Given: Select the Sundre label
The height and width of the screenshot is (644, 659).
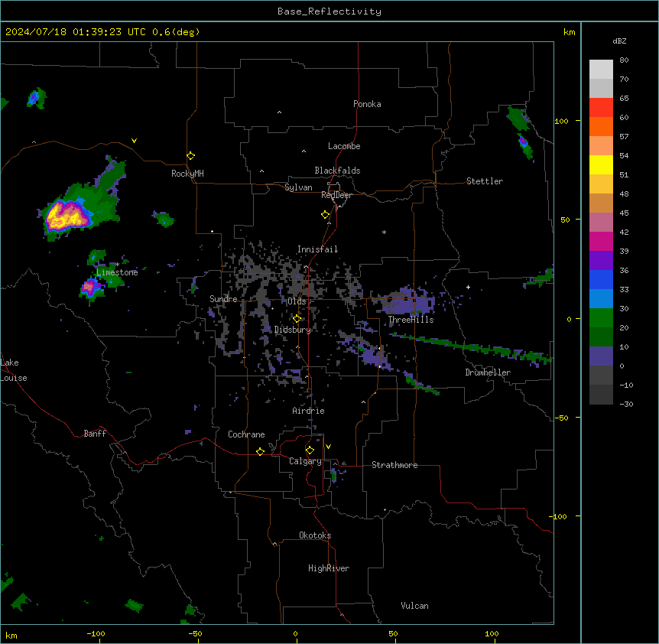Looking at the screenshot, I should click(223, 299).
